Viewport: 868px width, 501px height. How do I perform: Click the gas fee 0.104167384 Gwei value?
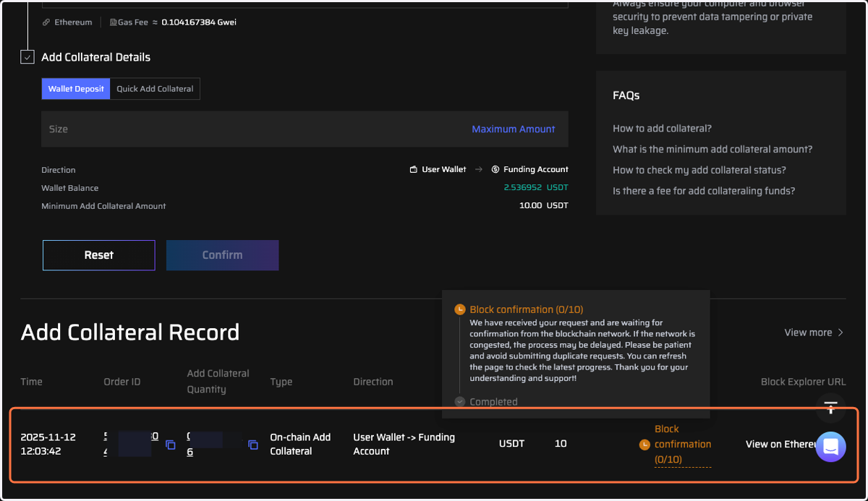click(199, 22)
